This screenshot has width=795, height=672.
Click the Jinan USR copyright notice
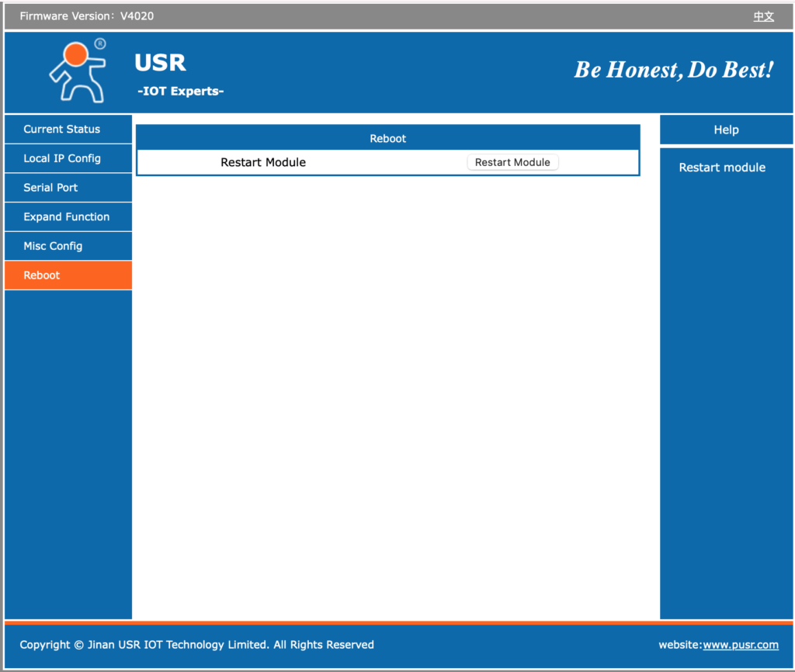tap(196, 645)
